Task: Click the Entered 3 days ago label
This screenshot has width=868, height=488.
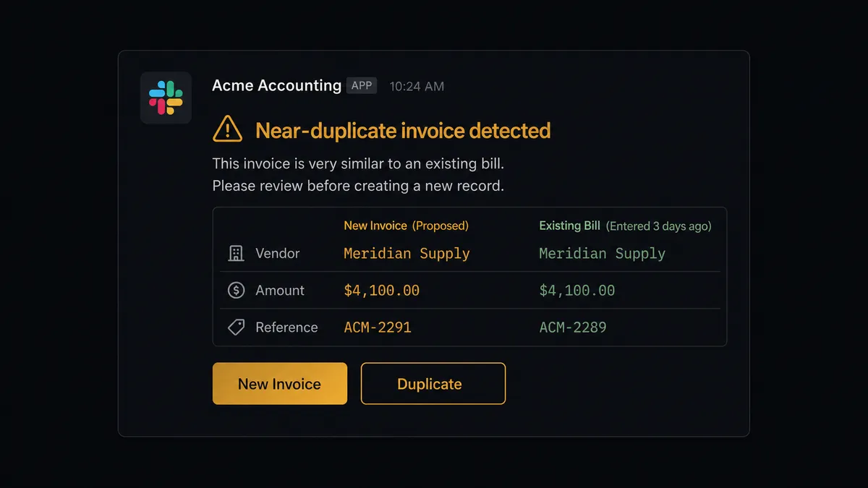Action: coord(659,226)
